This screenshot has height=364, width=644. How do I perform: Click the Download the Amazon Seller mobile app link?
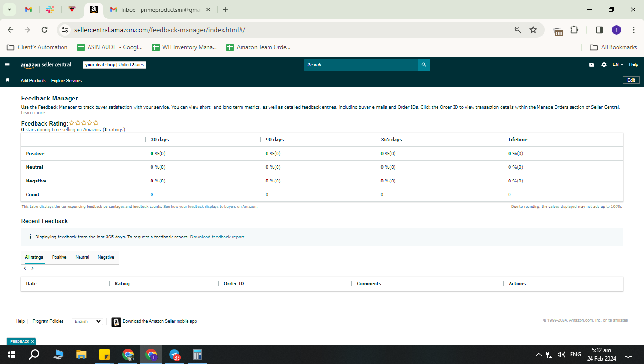(160, 321)
